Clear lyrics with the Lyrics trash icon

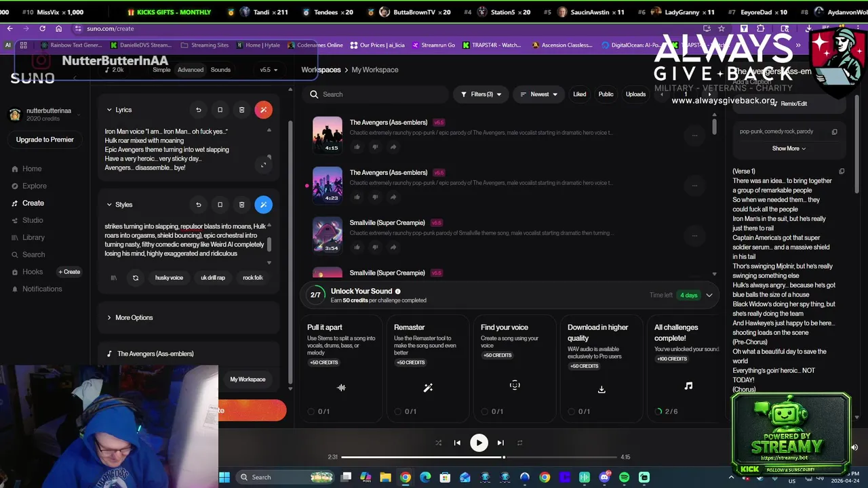pos(241,110)
